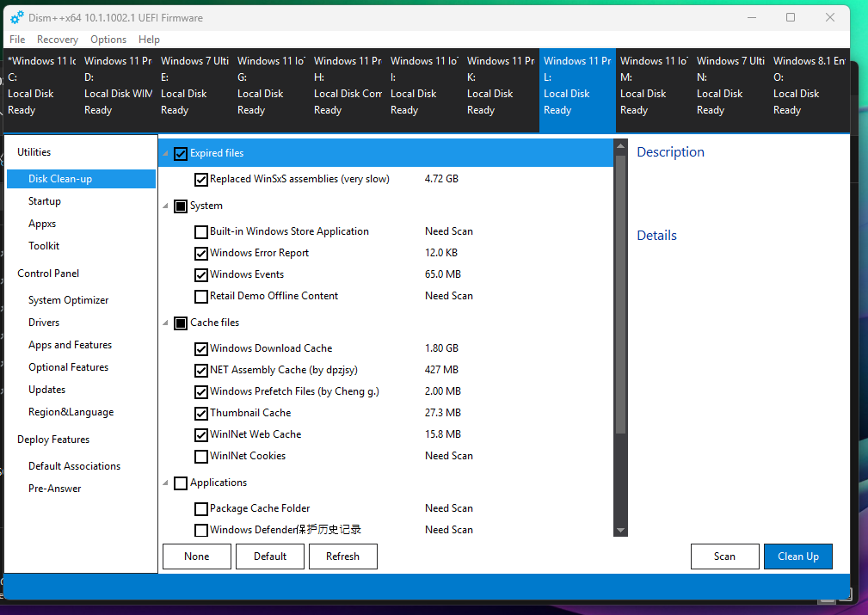Screen dimensions: 868x615
Task: Open Disk Clean-up in sidebar
Action: [x=82, y=179]
